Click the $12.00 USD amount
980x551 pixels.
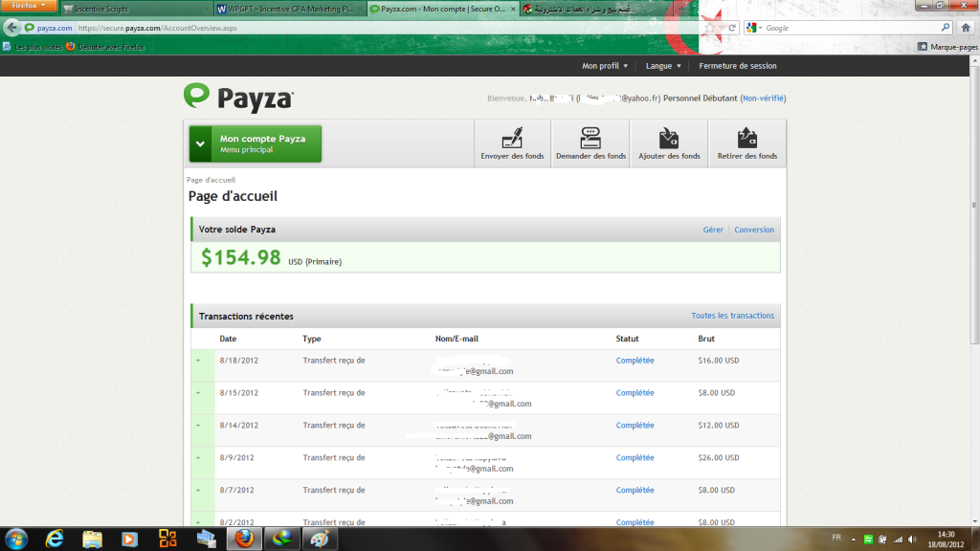click(719, 426)
